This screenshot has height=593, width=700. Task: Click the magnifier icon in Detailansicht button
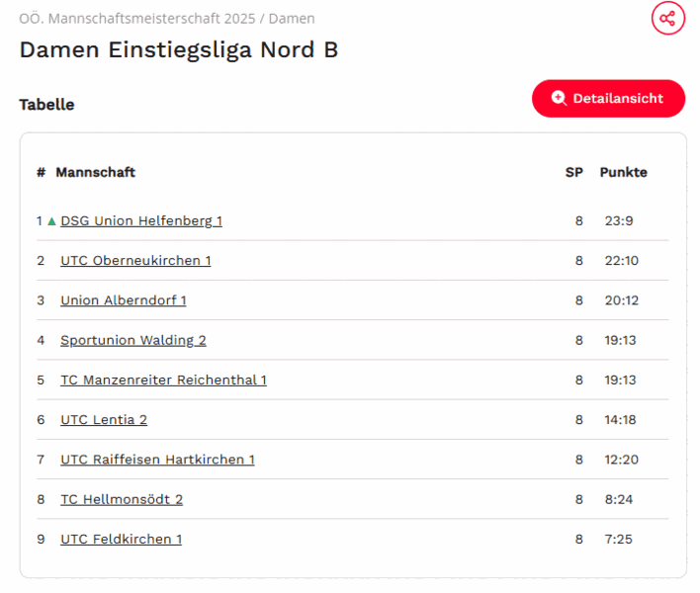click(x=559, y=98)
